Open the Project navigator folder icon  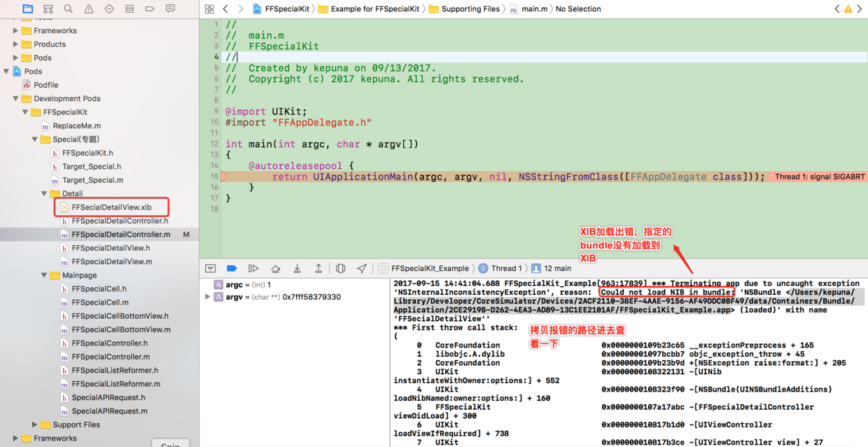pyautogui.click(x=27, y=9)
